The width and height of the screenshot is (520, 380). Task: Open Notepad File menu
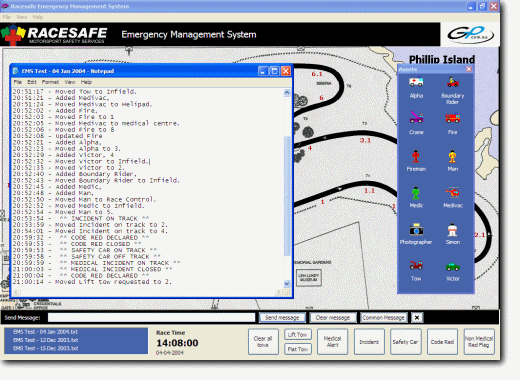(x=18, y=82)
